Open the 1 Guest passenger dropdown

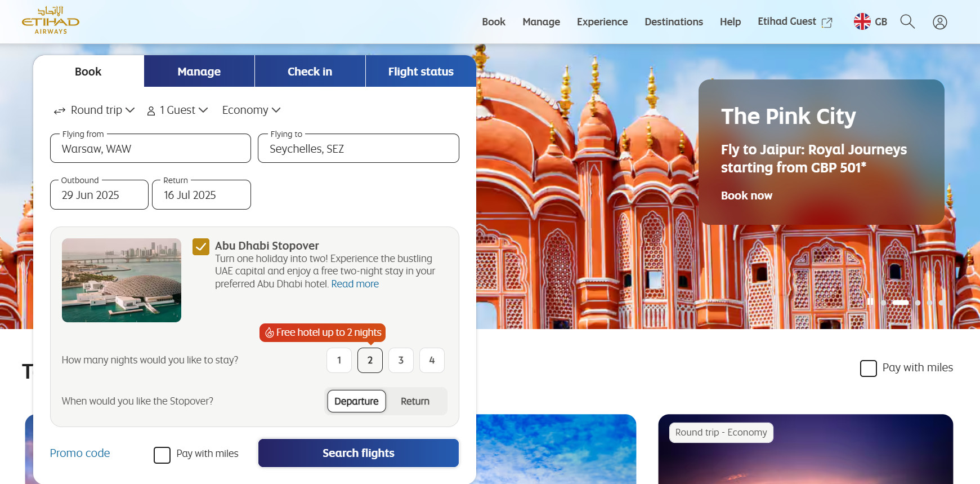[x=184, y=110]
